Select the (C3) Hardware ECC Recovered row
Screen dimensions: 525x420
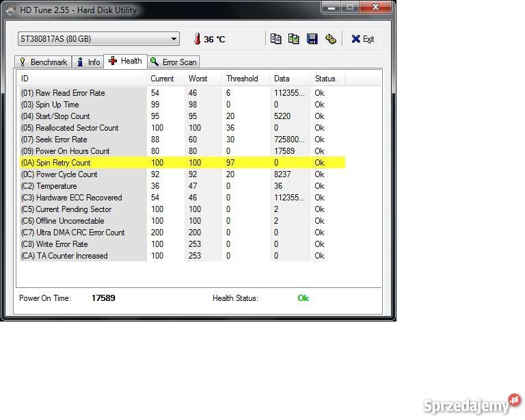183,198
